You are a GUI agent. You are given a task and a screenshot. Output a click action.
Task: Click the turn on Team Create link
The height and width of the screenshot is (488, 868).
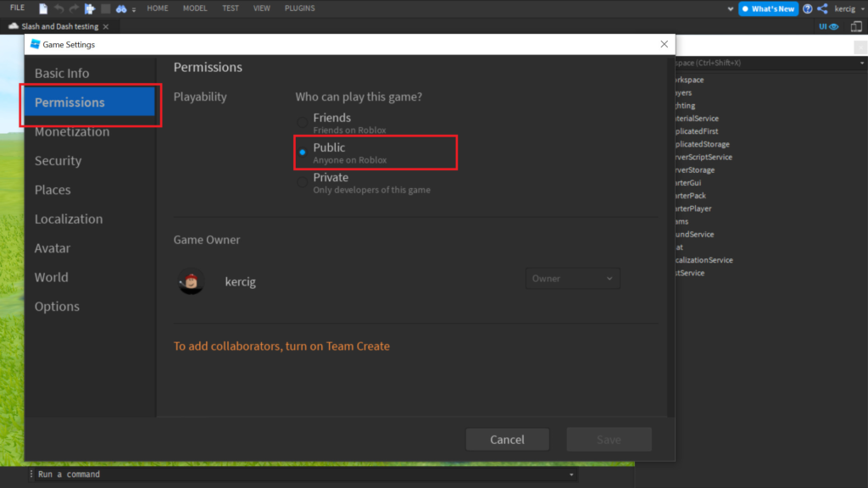[x=281, y=347]
